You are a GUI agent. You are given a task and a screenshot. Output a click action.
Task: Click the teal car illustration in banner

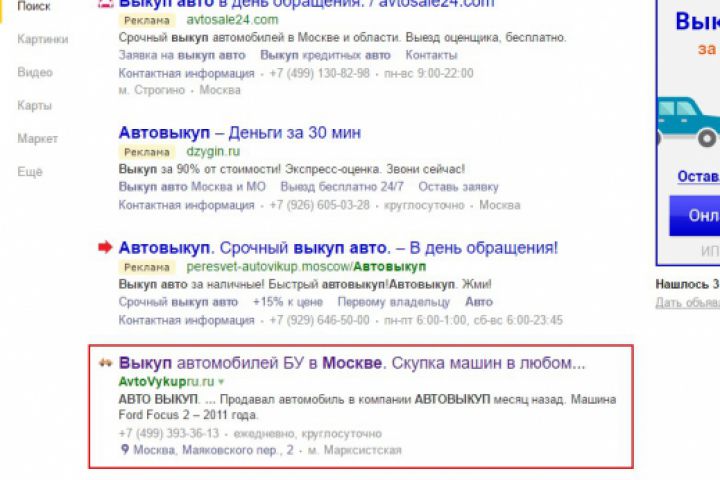(x=688, y=121)
